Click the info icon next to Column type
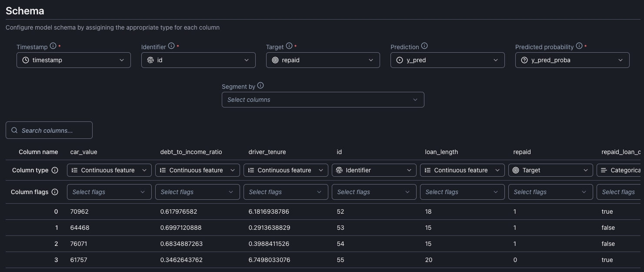This screenshot has height=272, width=644. point(55,170)
